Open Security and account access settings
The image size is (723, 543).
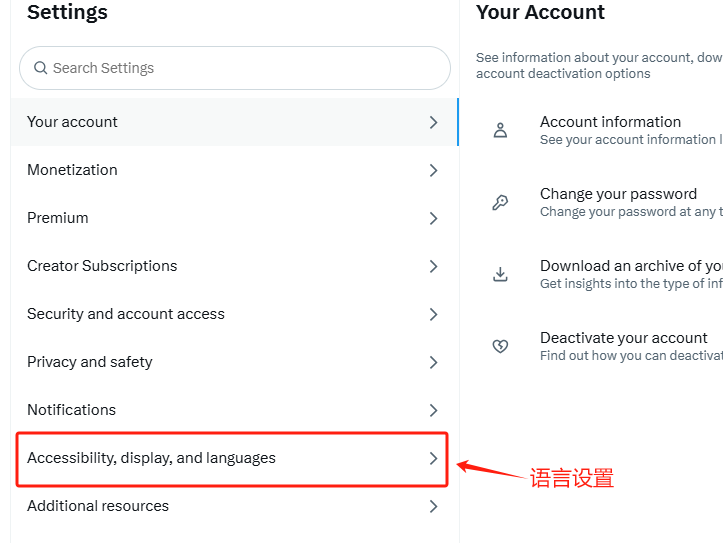[x=235, y=314]
